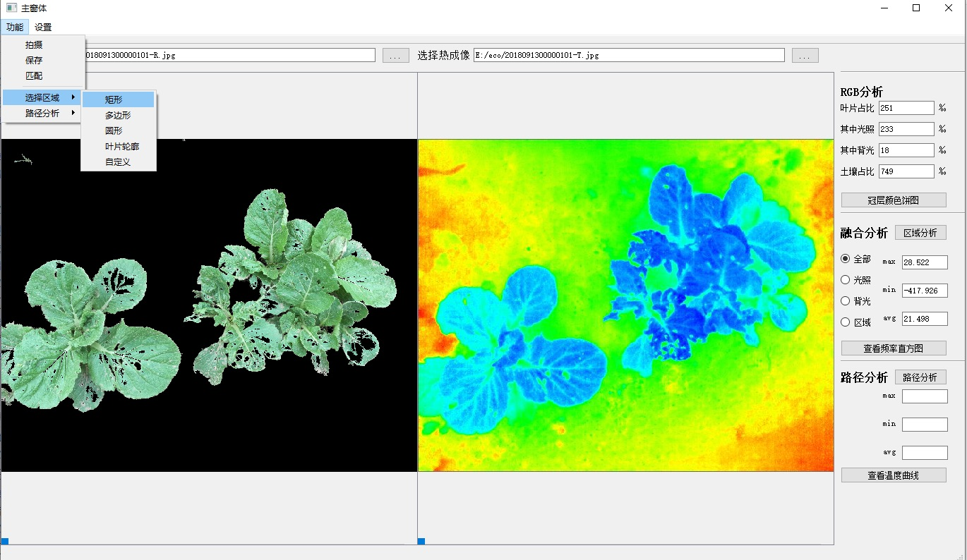Screen dimensions: 967x560
Task: Click the 冠层颜色饼图 button
Action: (x=893, y=200)
